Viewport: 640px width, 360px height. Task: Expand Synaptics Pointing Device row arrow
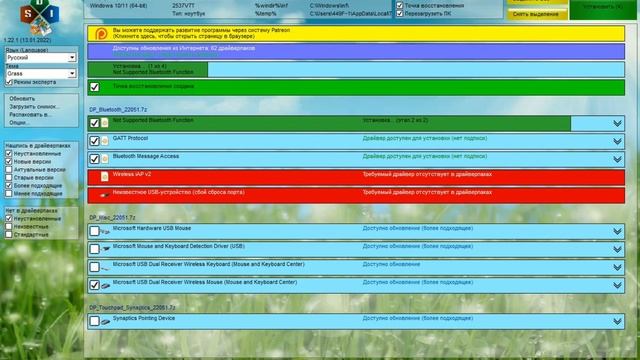[x=617, y=322]
